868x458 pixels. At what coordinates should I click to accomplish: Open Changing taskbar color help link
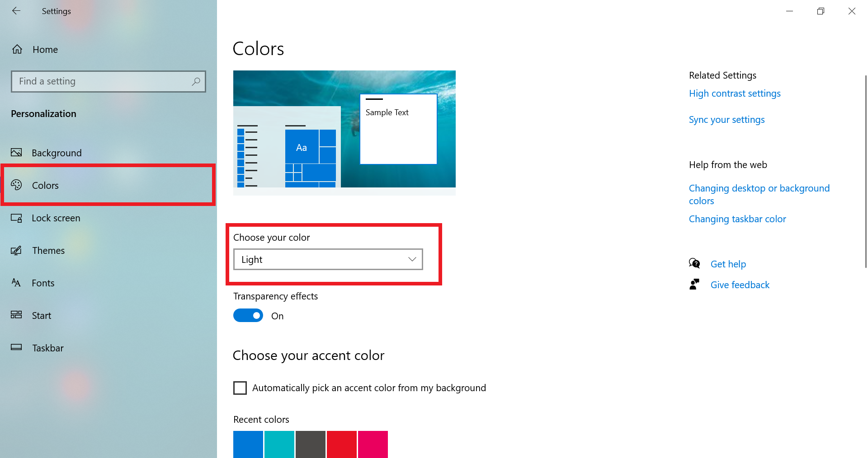pos(737,219)
